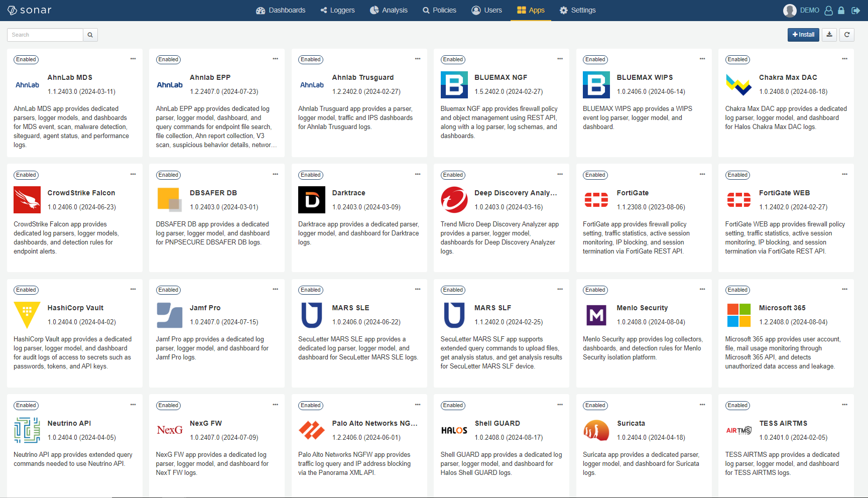Open the Darktrace card options menu
The image size is (868, 498).
(418, 174)
